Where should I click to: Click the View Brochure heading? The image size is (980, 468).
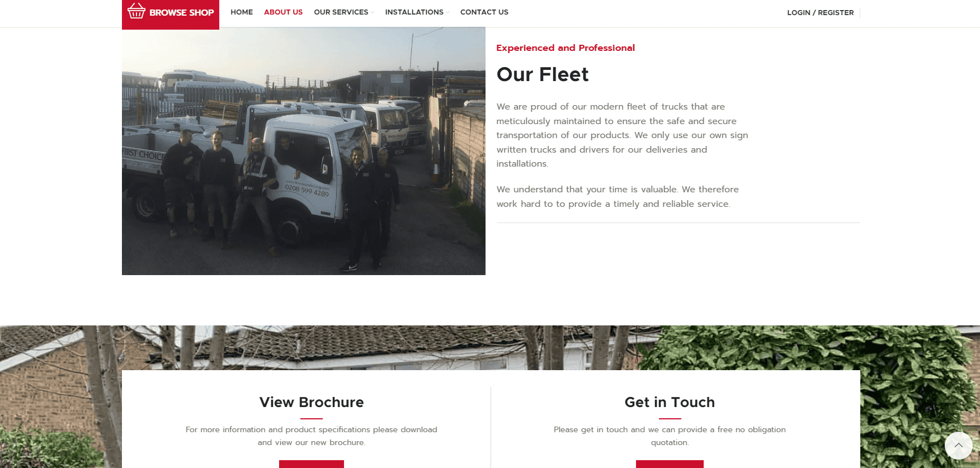312,402
